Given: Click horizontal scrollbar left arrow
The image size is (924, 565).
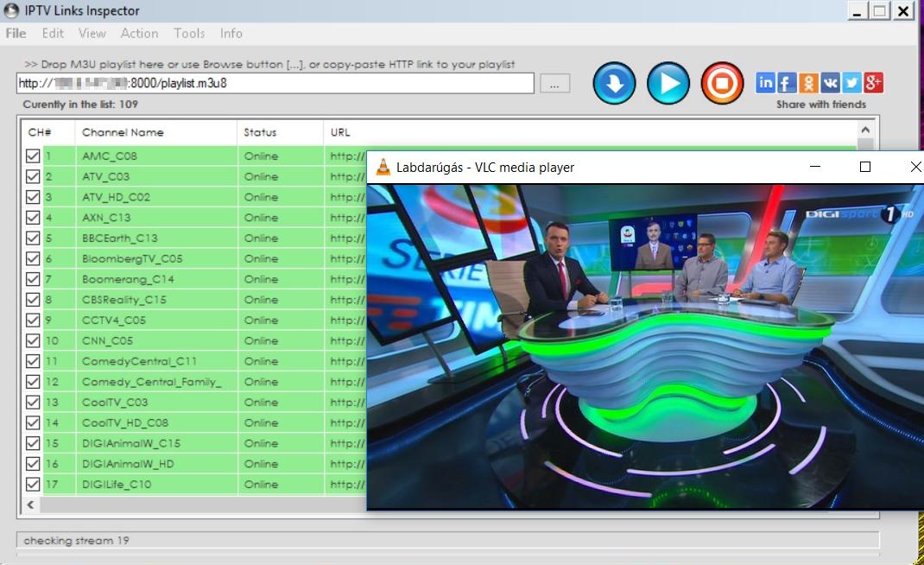Looking at the screenshot, I should click(x=30, y=505).
